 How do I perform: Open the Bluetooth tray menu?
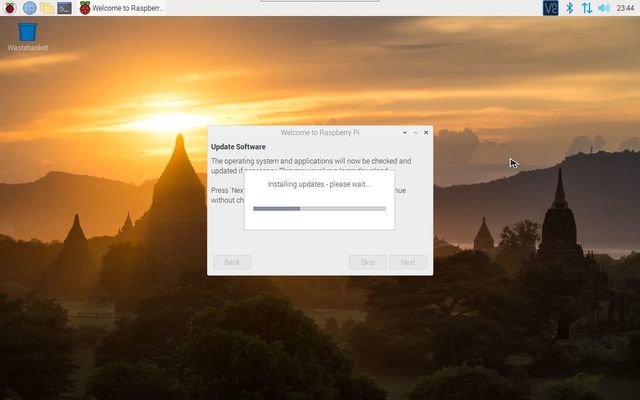pos(569,8)
